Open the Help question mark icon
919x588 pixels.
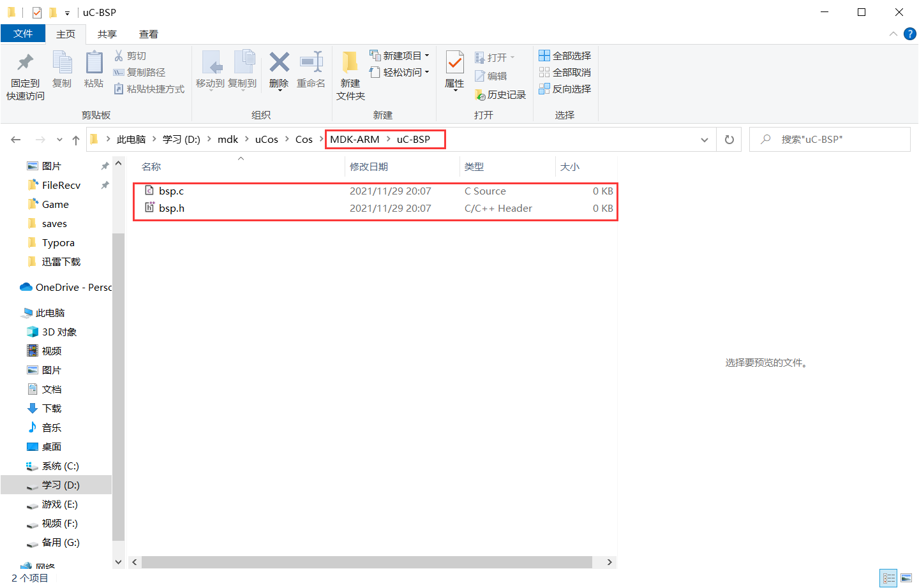pyautogui.click(x=910, y=34)
